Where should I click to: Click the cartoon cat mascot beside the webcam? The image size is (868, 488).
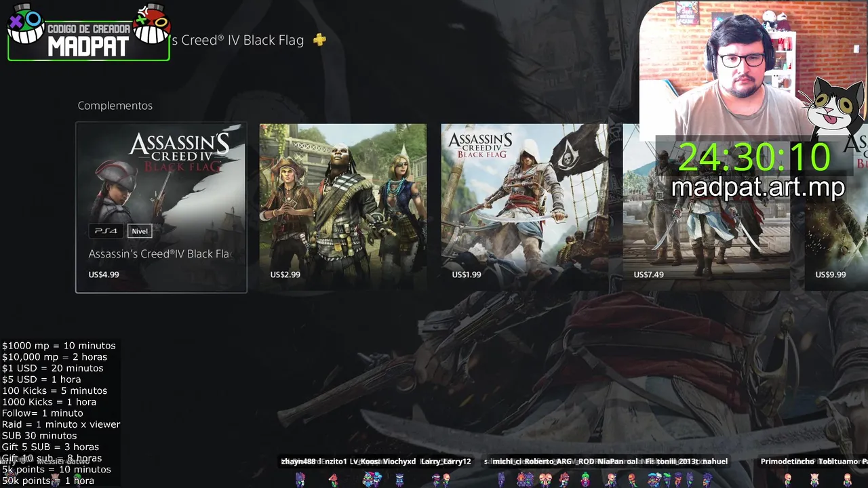[834, 110]
